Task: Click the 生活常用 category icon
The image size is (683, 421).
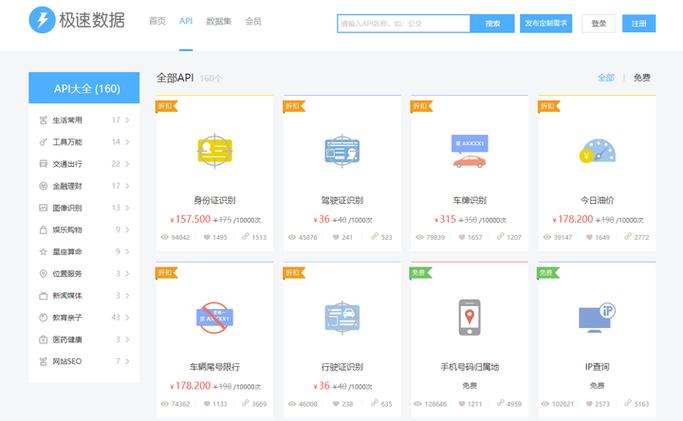Action: point(43,120)
